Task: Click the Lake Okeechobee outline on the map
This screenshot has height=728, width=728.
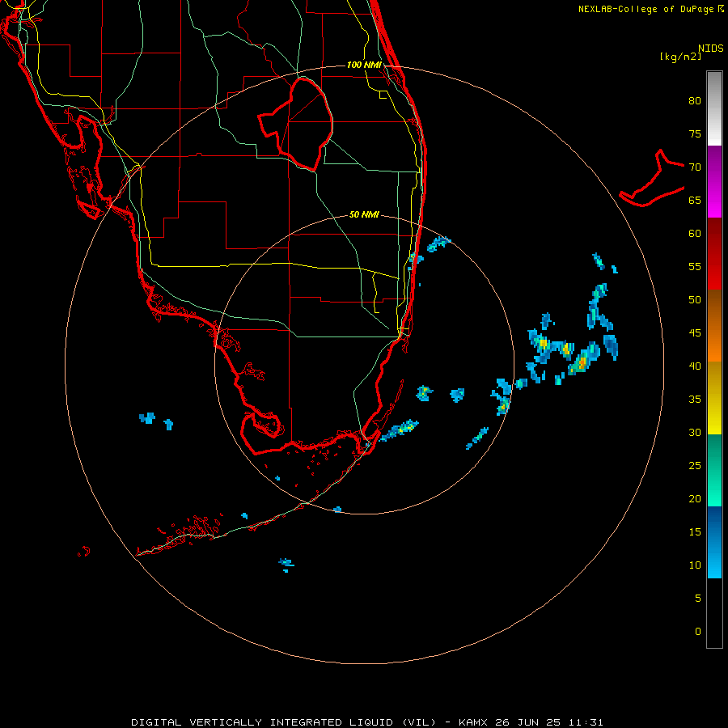Action: tap(297, 125)
